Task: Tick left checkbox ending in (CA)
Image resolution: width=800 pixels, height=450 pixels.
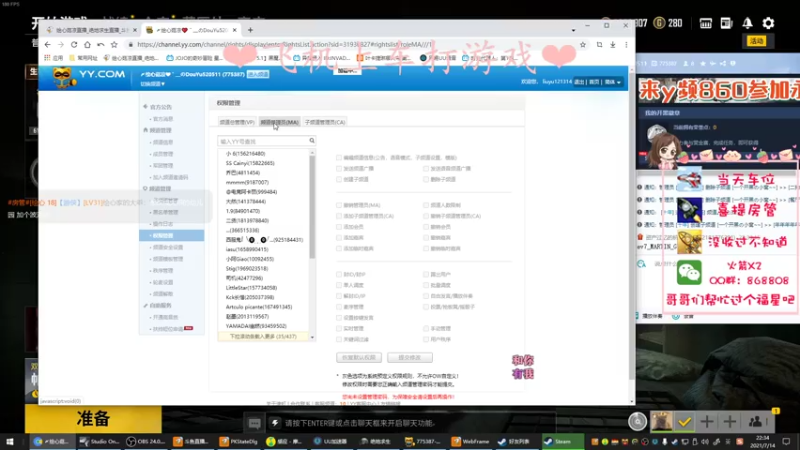Action: pos(339,216)
